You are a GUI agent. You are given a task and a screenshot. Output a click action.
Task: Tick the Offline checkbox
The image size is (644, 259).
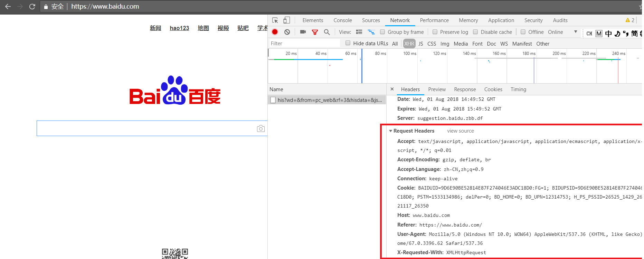pyautogui.click(x=523, y=32)
